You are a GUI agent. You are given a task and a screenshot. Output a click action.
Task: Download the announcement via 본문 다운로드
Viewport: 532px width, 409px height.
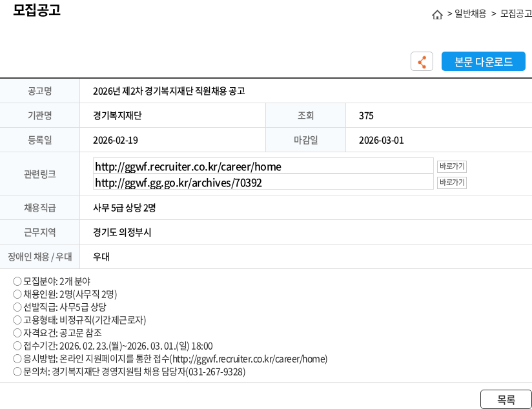pos(484,61)
